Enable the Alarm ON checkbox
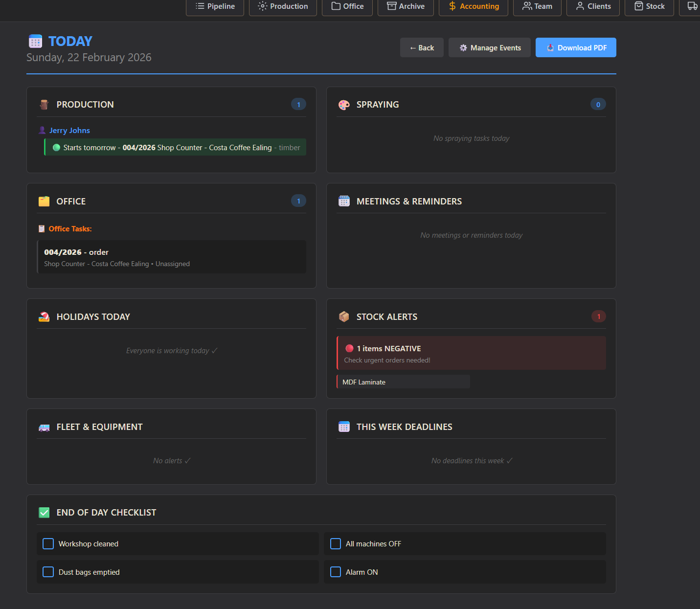This screenshot has height=609, width=700. pyautogui.click(x=336, y=572)
